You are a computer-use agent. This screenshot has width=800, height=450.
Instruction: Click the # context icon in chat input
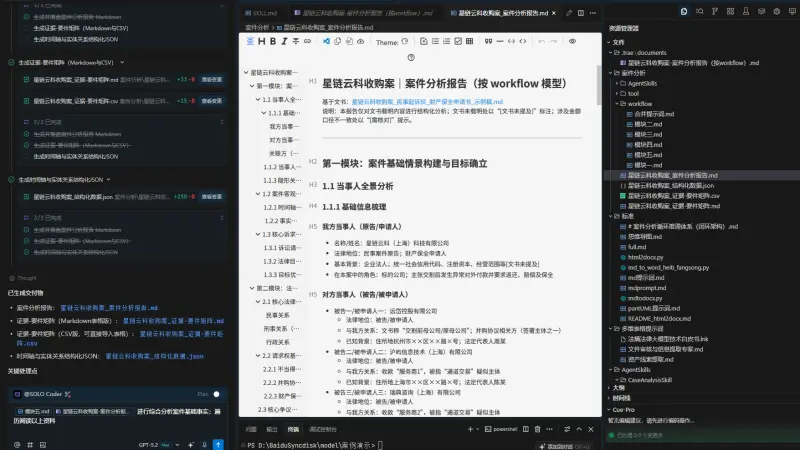click(30, 445)
